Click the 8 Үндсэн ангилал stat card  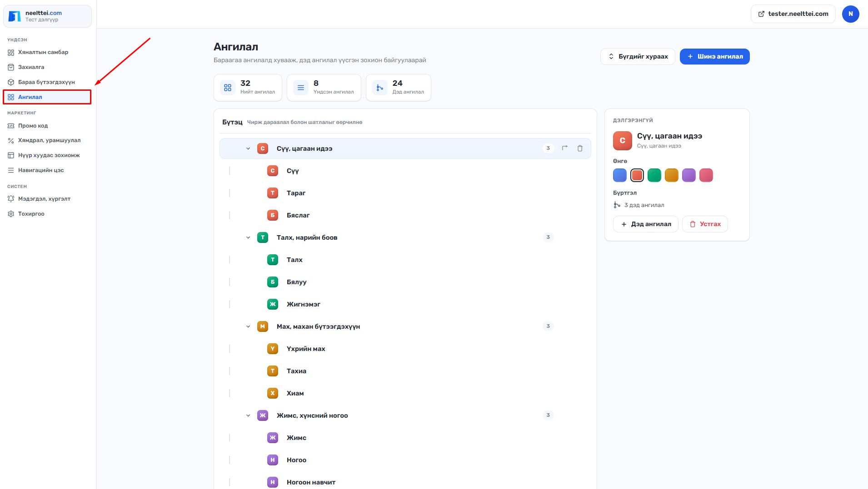[324, 87]
